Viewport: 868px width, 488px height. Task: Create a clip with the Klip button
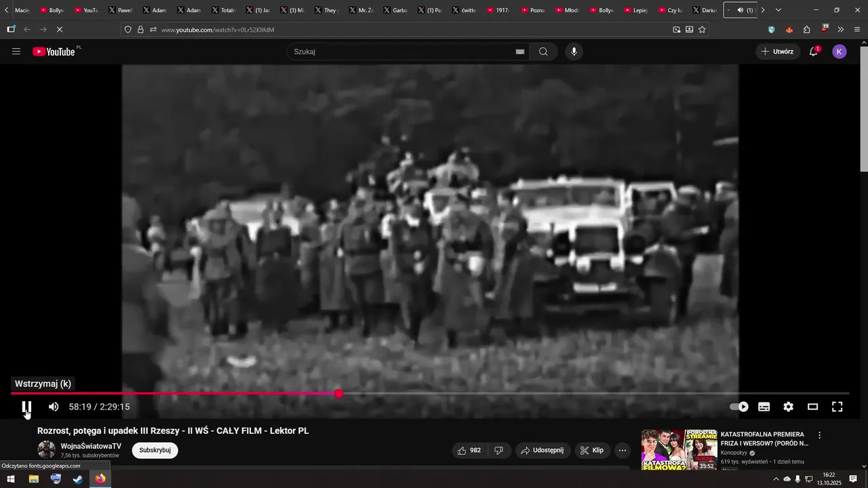click(x=591, y=450)
